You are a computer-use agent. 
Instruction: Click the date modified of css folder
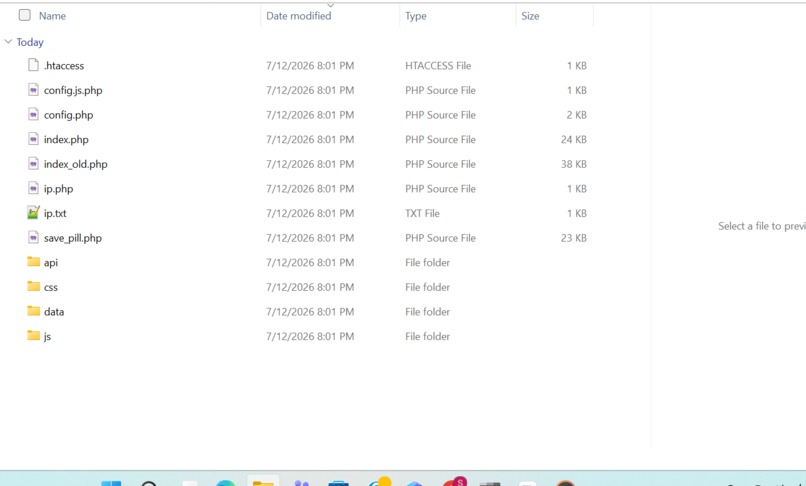click(310, 287)
